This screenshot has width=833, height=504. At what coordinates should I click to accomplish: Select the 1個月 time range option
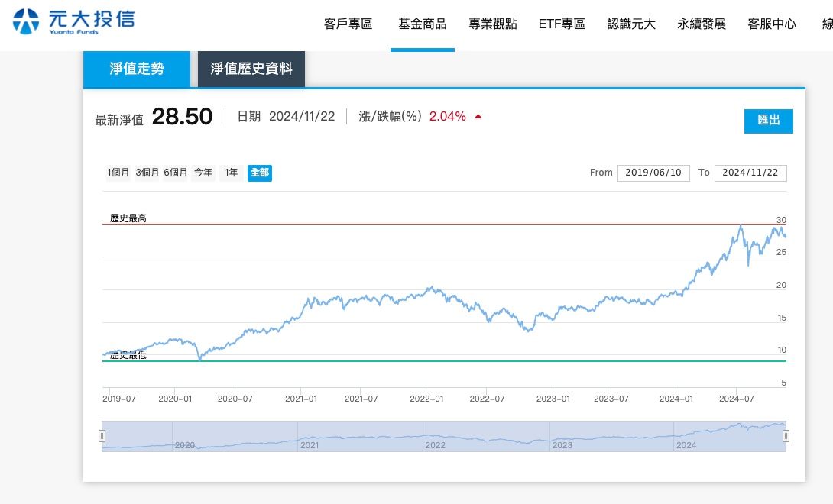coord(117,173)
